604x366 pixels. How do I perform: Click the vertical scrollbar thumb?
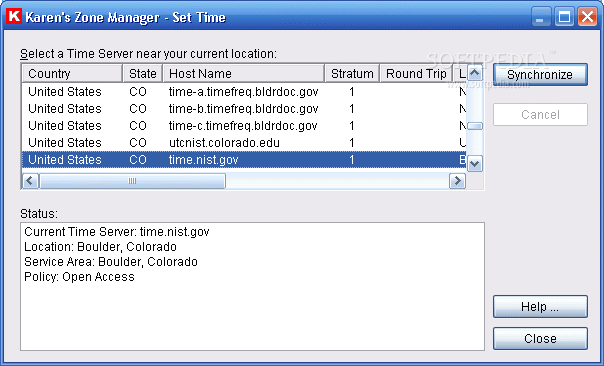coord(475,126)
